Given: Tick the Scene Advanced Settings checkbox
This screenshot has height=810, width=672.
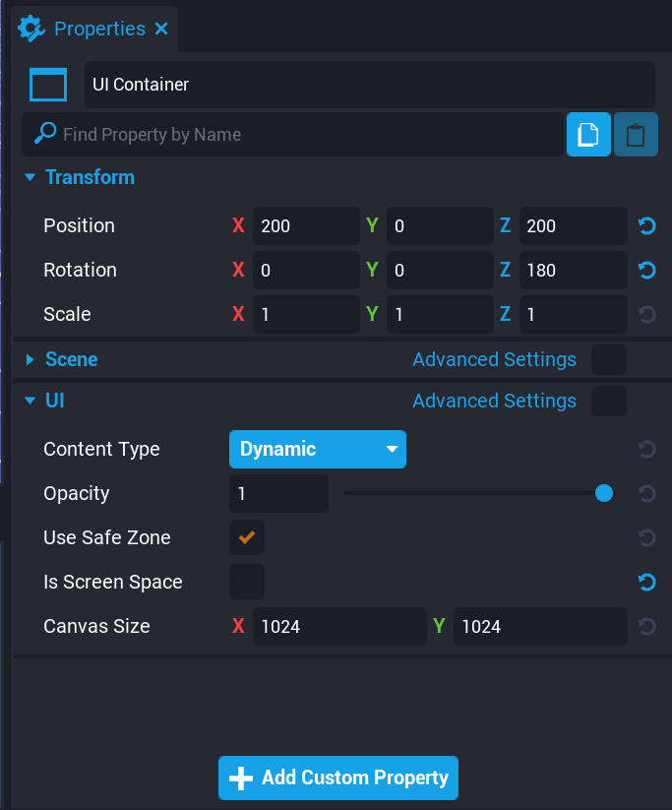Looking at the screenshot, I should point(609,360).
